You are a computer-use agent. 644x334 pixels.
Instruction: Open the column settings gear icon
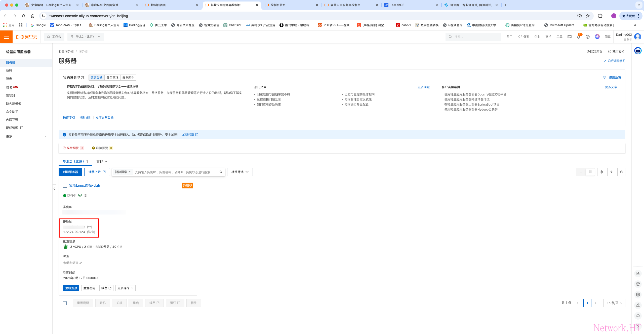point(601,172)
